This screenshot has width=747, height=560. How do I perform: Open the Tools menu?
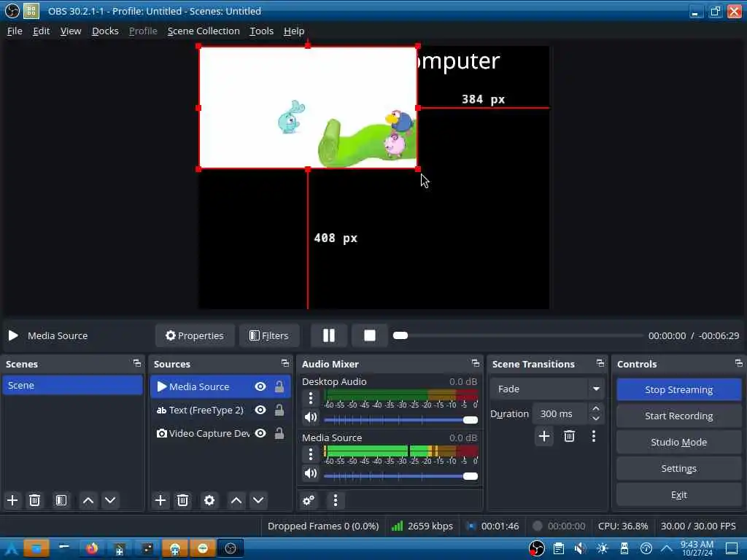click(262, 31)
